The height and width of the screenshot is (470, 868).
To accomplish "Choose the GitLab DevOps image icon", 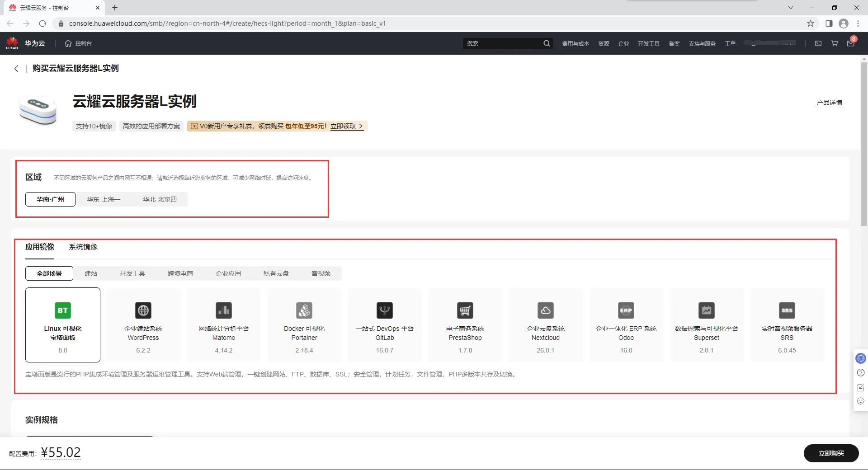I will click(385, 310).
